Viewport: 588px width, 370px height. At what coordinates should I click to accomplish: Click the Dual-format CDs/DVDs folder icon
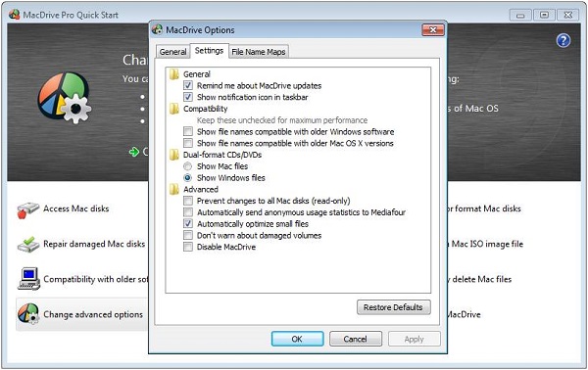pyautogui.click(x=174, y=155)
